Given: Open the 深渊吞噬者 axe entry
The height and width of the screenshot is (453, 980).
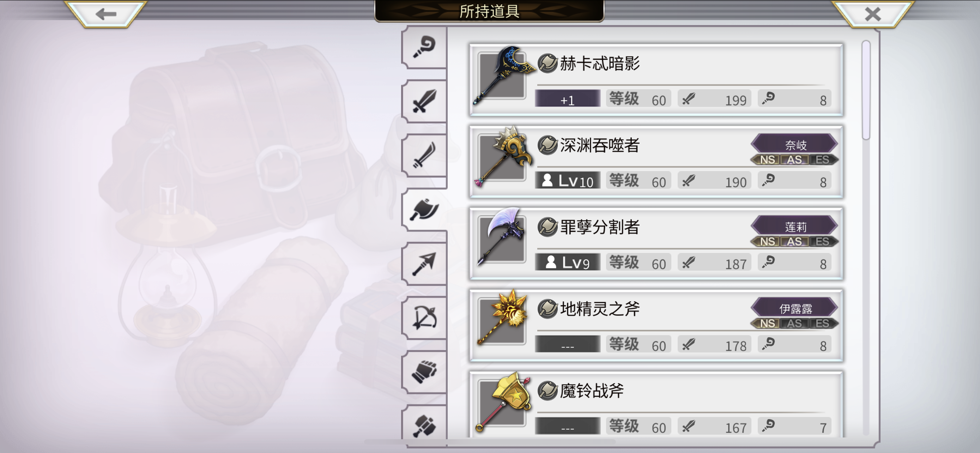Looking at the screenshot, I should pyautogui.click(x=656, y=162).
